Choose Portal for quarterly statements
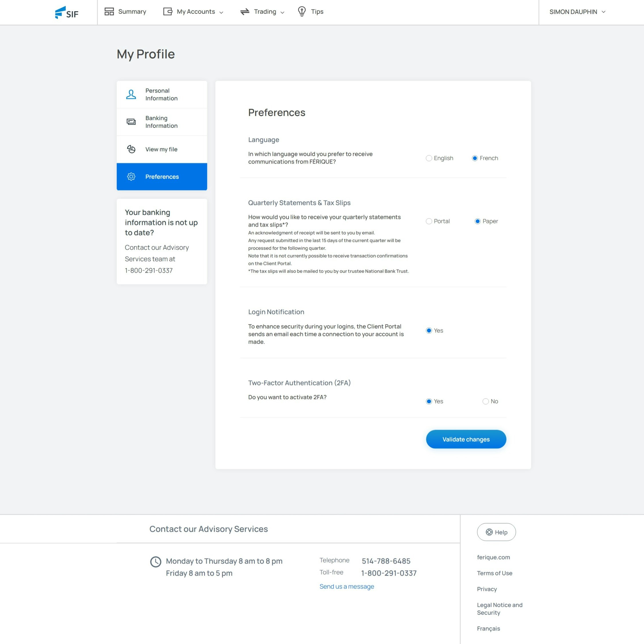644x644 pixels. (429, 221)
